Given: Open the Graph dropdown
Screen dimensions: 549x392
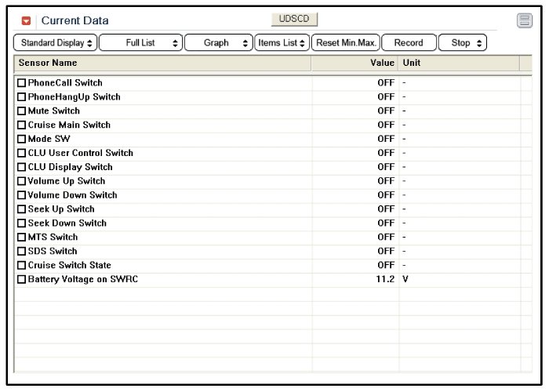Looking at the screenshot, I should pyautogui.click(x=219, y=43).
